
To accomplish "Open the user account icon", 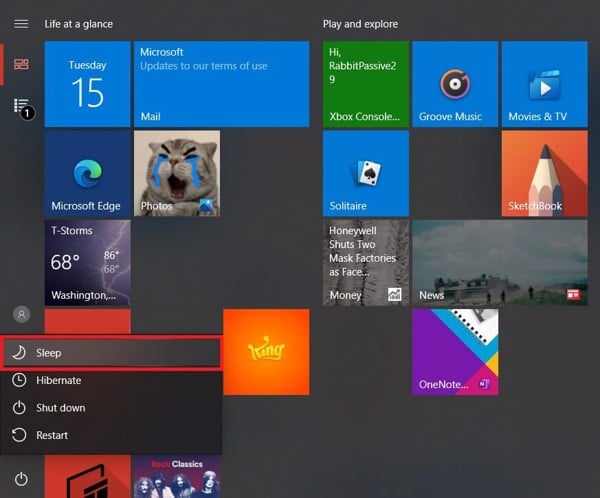I will click(x=21, y=314).
